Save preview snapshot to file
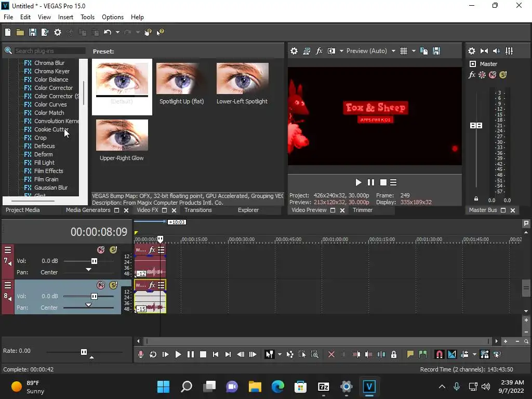 (436, 51)
